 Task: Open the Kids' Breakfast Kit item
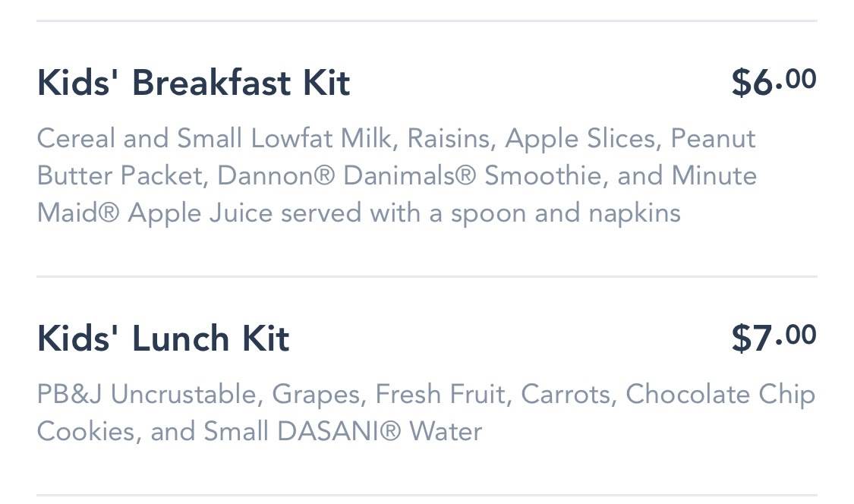coord(194,83)
